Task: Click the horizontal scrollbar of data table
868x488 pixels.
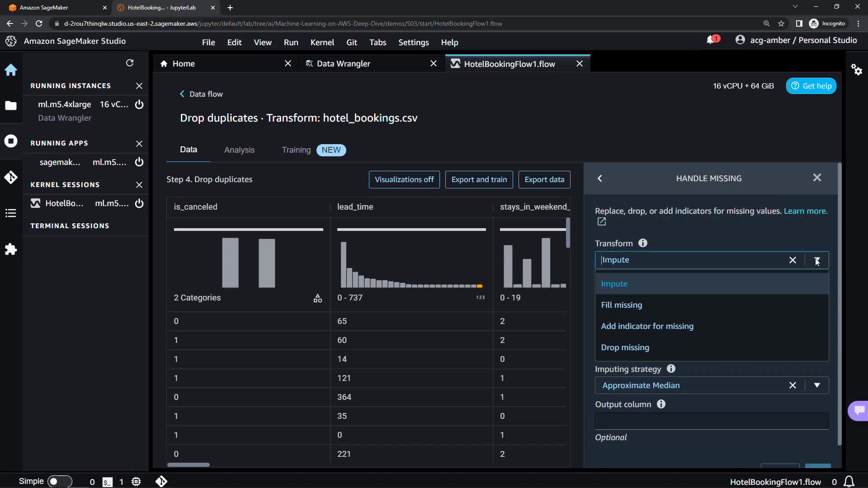Action: (x=189, y=465)
